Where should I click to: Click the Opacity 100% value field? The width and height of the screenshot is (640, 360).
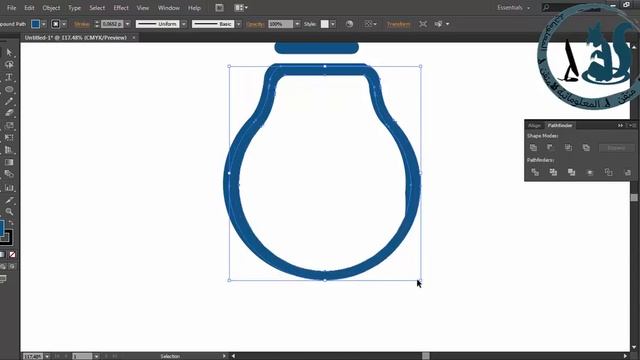(280, 24)
